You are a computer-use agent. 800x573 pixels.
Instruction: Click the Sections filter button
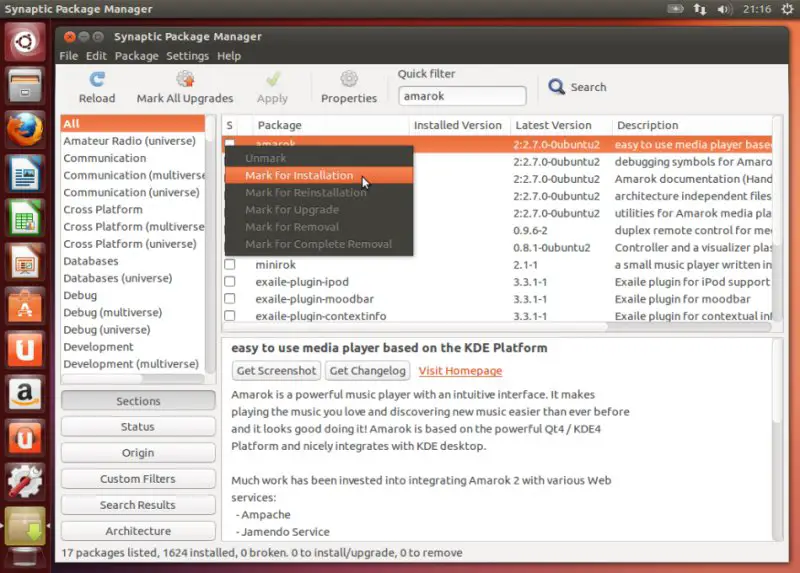pyautogui.click(x=138, y=401)
